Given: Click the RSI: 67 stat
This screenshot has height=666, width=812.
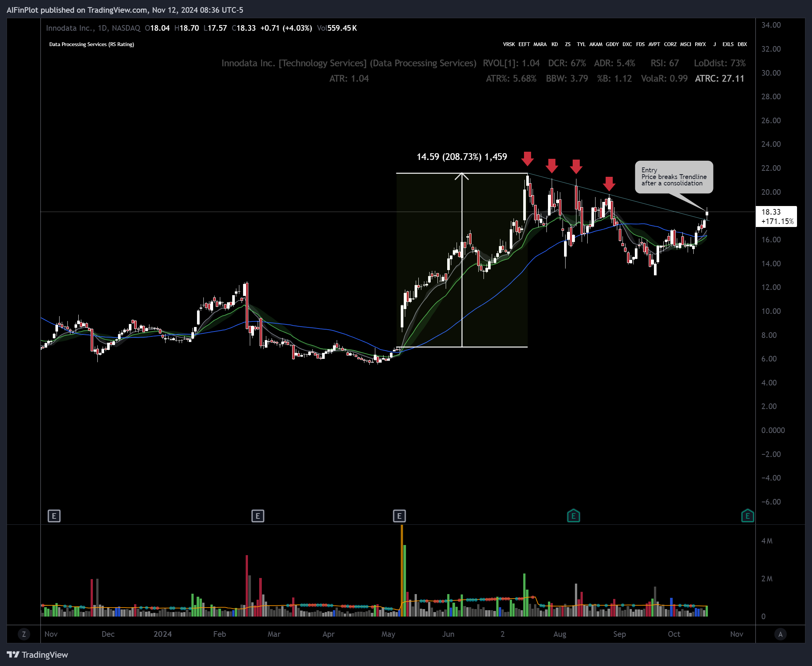Looking at the screenshot, I should pos(665,63).
